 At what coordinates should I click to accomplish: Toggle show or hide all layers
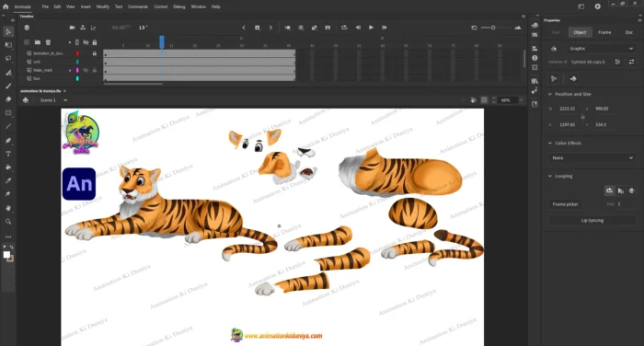tap(86, 42)
